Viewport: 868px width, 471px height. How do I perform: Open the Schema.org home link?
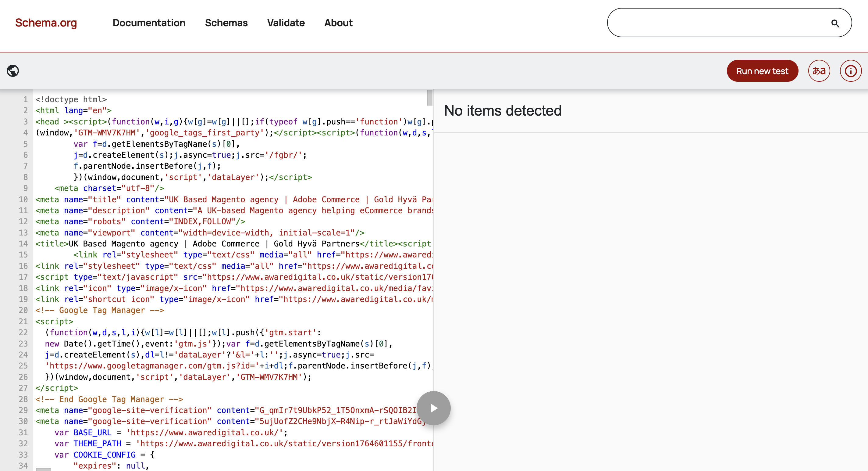tap(46, 23)
